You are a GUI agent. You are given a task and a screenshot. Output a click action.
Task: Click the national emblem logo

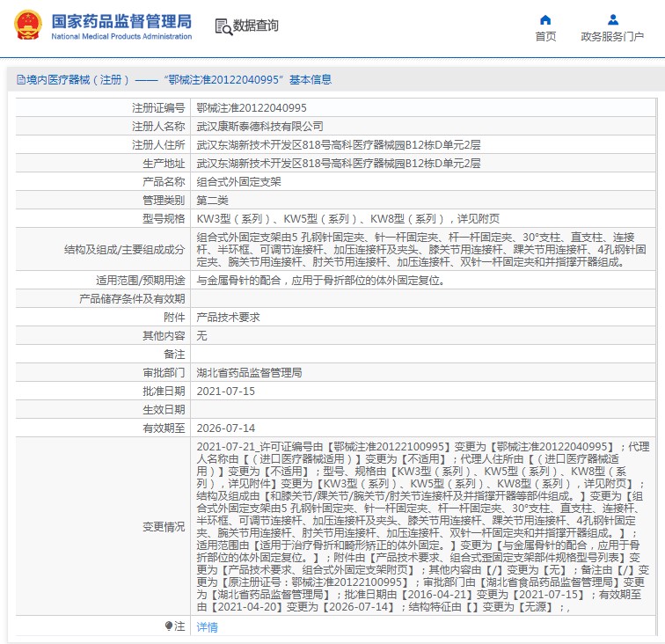(28, 25)
